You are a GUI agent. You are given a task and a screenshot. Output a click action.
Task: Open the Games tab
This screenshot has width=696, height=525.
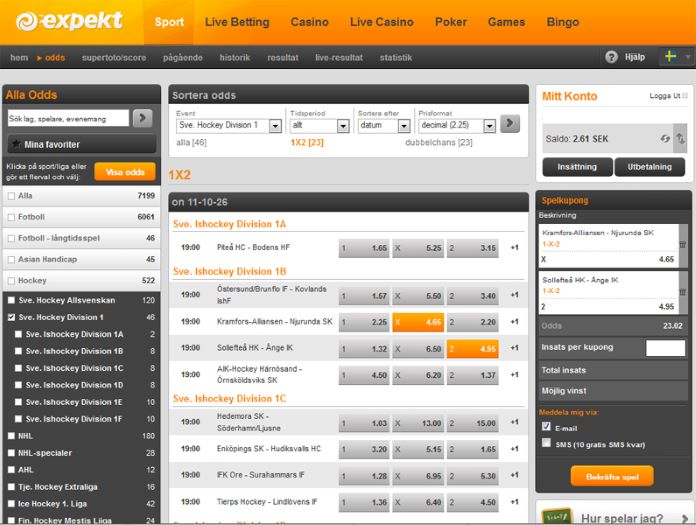[x=506, y=22]
